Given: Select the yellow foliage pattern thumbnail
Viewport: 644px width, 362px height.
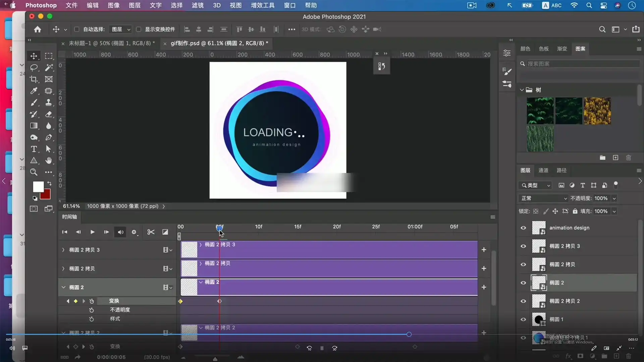Looking at the screenshot, I should [597, 111].
